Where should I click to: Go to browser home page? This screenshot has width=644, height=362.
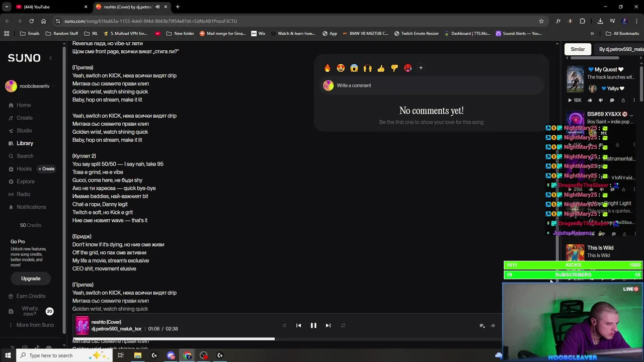click(43, 21)
